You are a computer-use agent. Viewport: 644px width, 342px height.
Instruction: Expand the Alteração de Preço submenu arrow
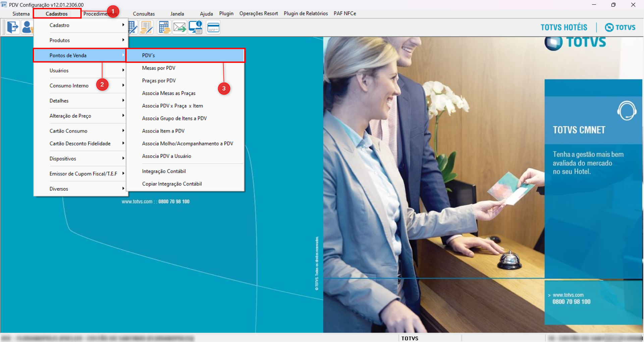[123, 115]
